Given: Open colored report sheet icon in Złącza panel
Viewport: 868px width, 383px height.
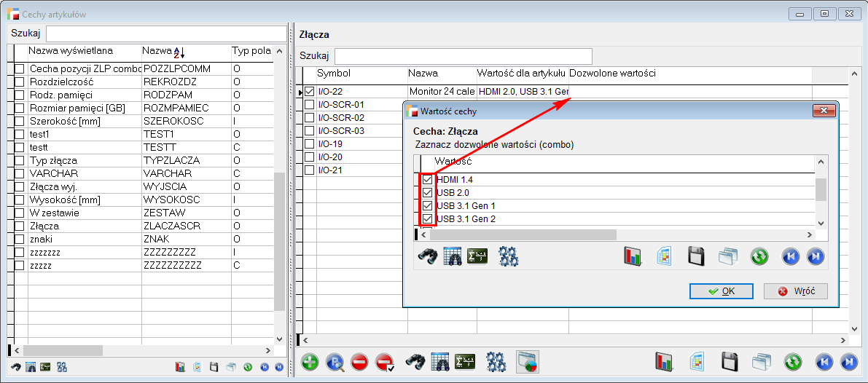Looking at the screenshot, I should pyautogui.click(x=697, y=362).
